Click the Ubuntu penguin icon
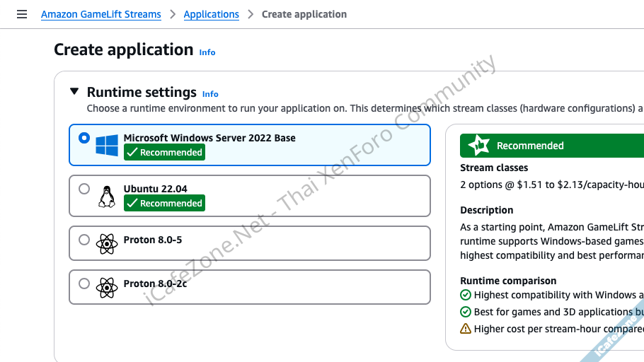Image resolution: width=644 pixels, height=362 pixels. 107,197
